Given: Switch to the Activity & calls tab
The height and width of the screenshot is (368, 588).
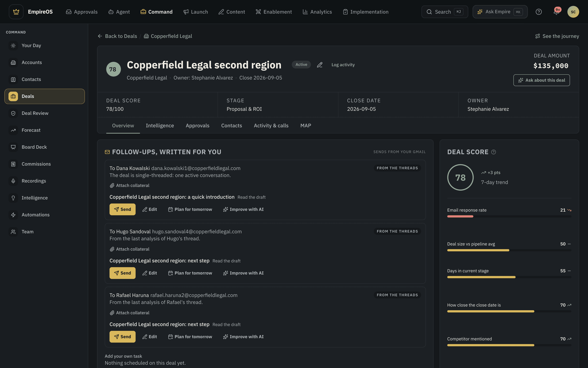Looking at the screenshot, I should 271,126.
